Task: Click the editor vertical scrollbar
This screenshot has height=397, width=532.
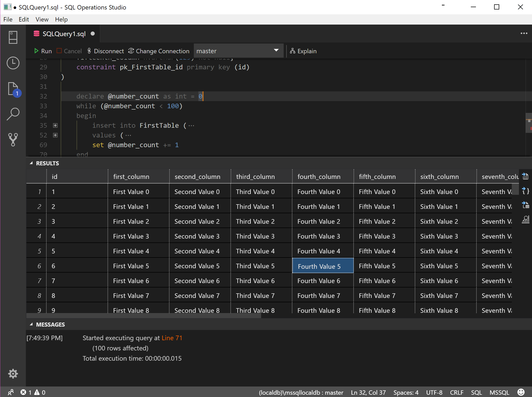Action: 529,123
